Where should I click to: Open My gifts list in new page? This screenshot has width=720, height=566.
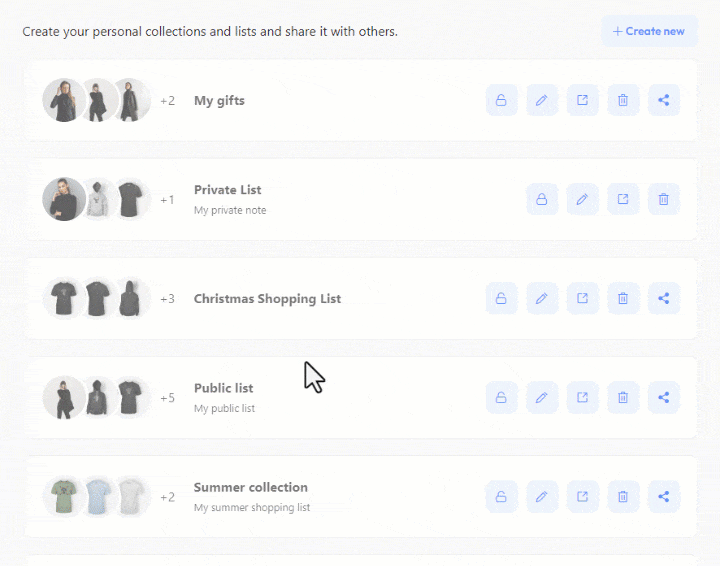click(582, 100)
